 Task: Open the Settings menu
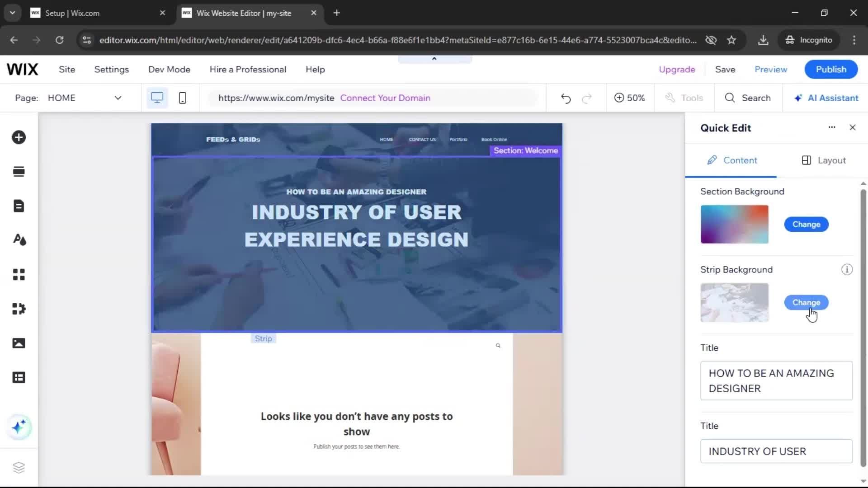[x=111, y=70]
